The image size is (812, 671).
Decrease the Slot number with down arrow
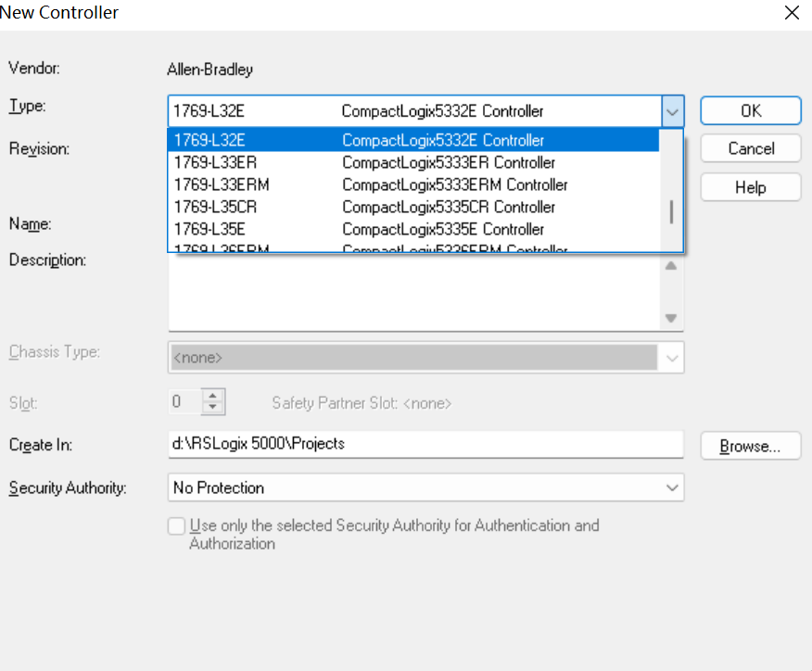[x=214, y=408]
